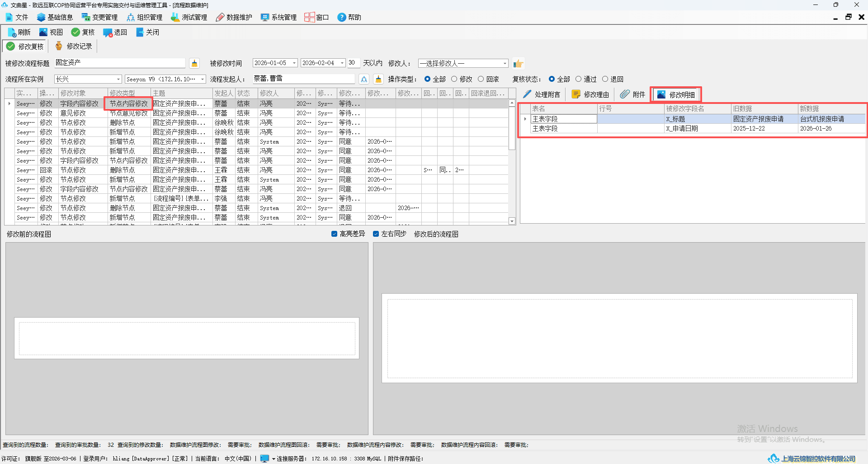
Task: Select the 通过 review status radio
Action: coord(578,79)
